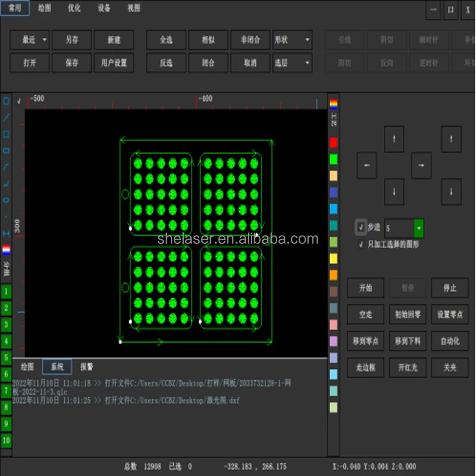Click the rainbow layer icon above color palette
This screenshot has width=476, height=476.
pos(333,104)
